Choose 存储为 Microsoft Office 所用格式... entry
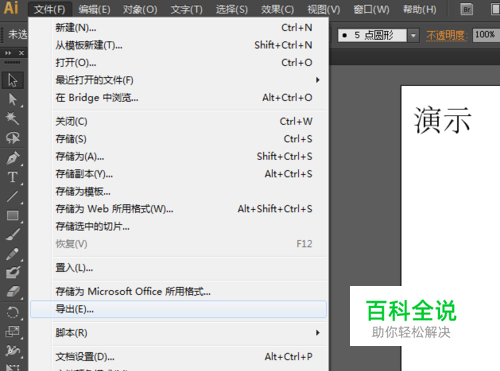Image resolution: width=500 pixels, height=371 pixels. click(178, 292)
